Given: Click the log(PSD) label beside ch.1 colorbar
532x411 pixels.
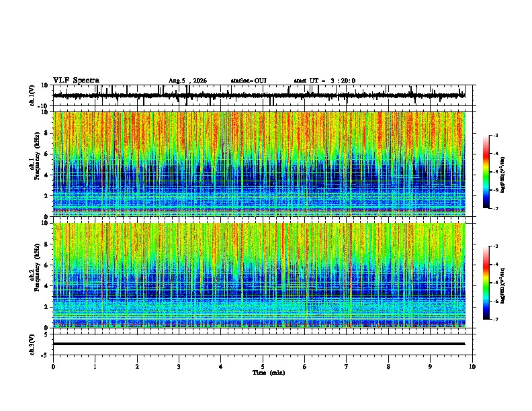Looking at the screenshot, I should [x=503, y=175].
